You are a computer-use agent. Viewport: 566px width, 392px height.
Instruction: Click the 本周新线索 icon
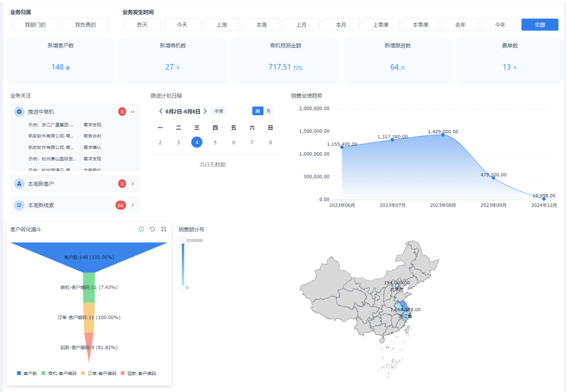point(19,205)
